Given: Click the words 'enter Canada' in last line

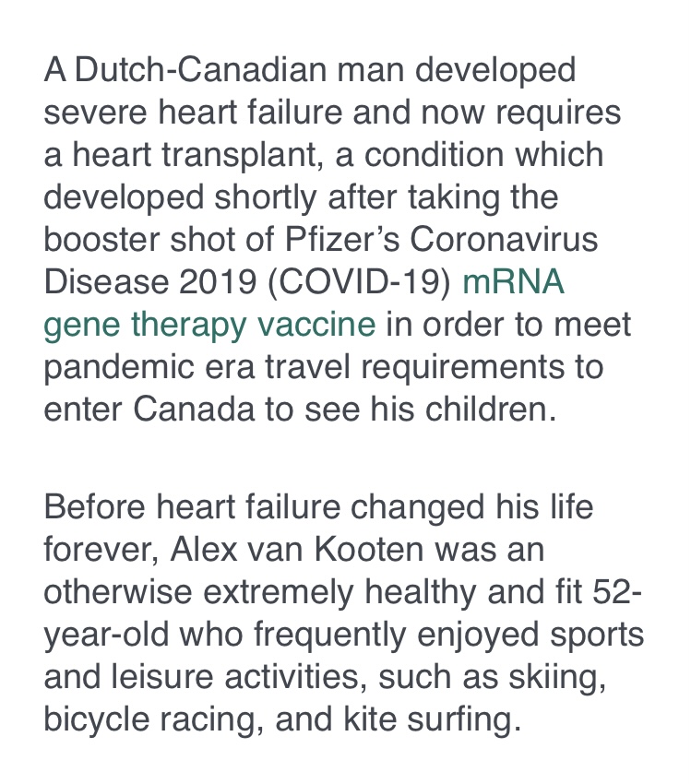Looking at the screenshot, I should click(149, 410).
